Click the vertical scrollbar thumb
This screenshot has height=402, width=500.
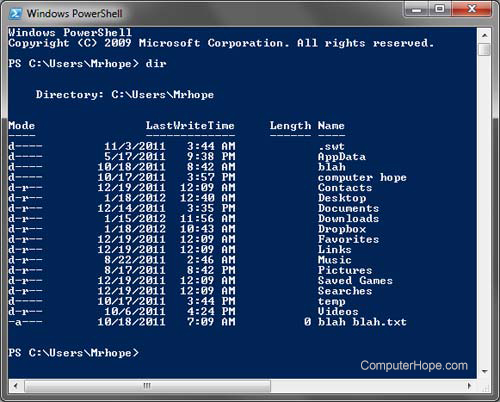click(485, 49)
